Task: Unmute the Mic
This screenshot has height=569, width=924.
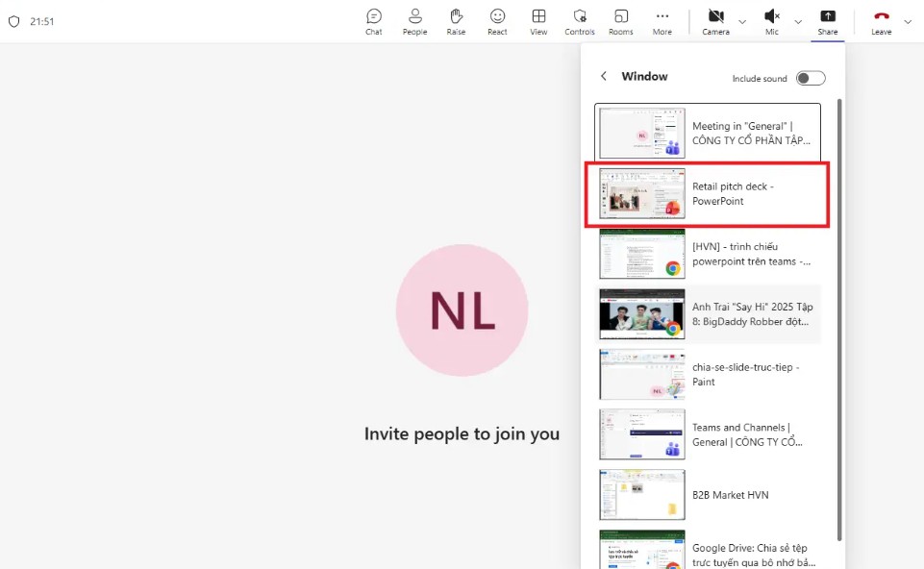Action: pyautogui.click(x=771, y=21)
